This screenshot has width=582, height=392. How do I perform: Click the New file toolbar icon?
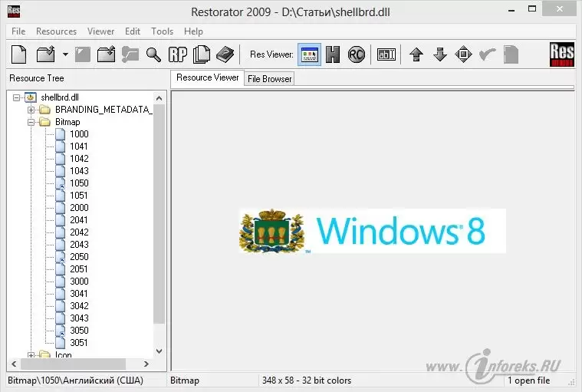point(18,54)
